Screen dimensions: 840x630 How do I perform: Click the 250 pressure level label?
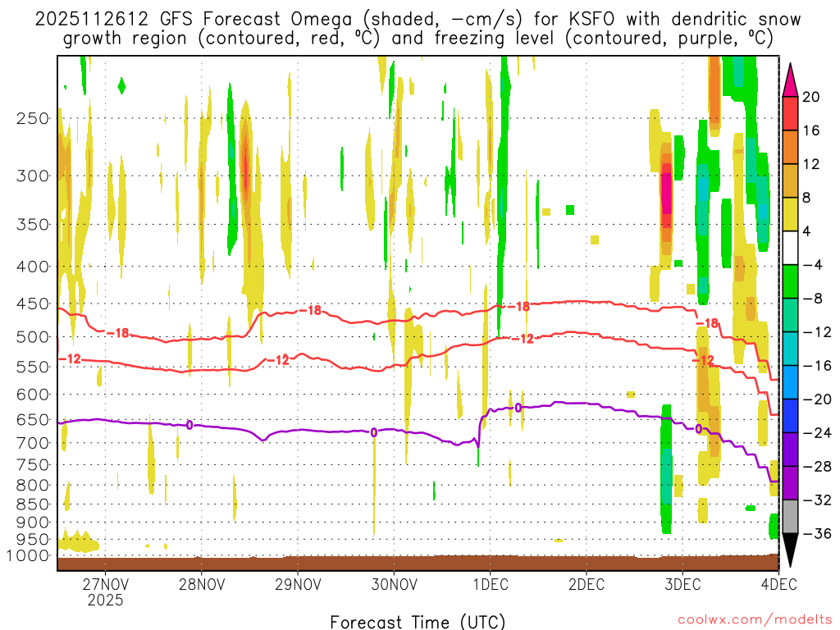coord(33,118)
